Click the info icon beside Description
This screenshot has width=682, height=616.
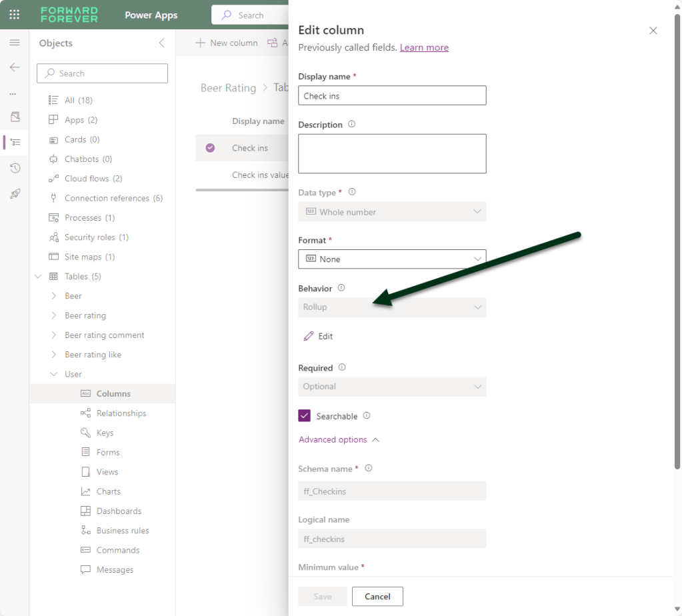(x=352, y=125)
